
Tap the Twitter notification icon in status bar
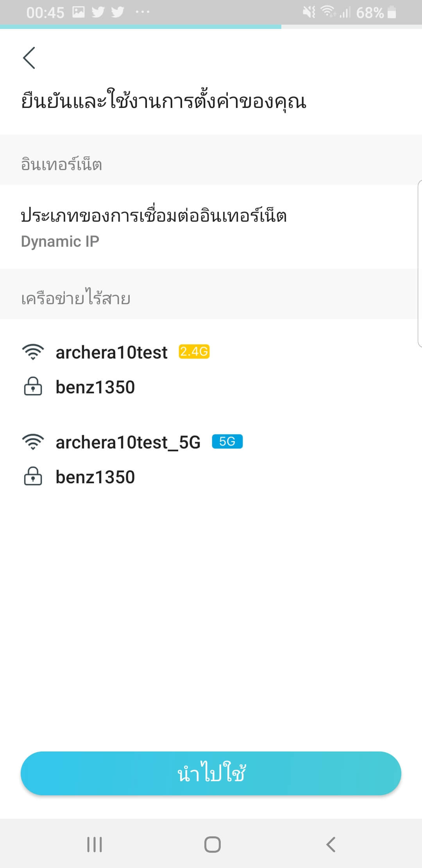(98, 12)
